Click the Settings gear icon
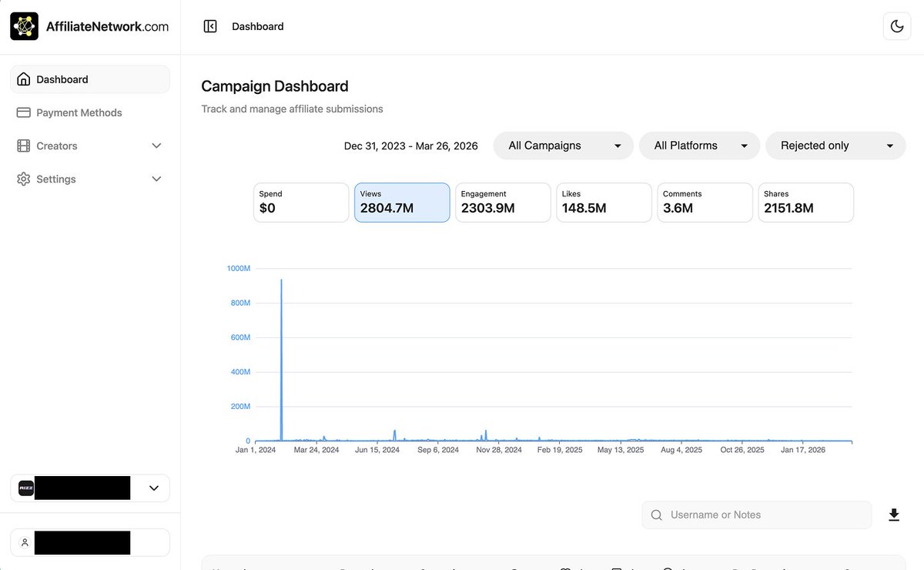Screen dimensions: 924x570 pyautogui.click(x=24, y=179)
